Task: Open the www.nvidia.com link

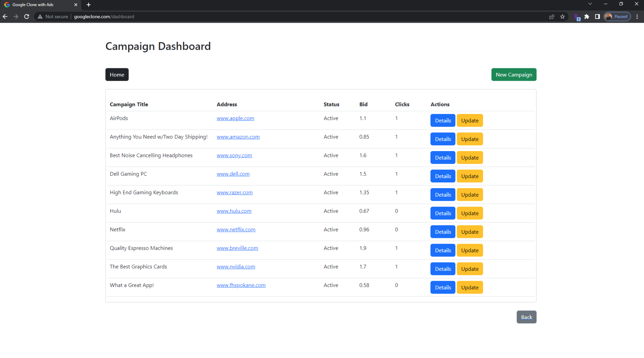Action: [236, 267]
